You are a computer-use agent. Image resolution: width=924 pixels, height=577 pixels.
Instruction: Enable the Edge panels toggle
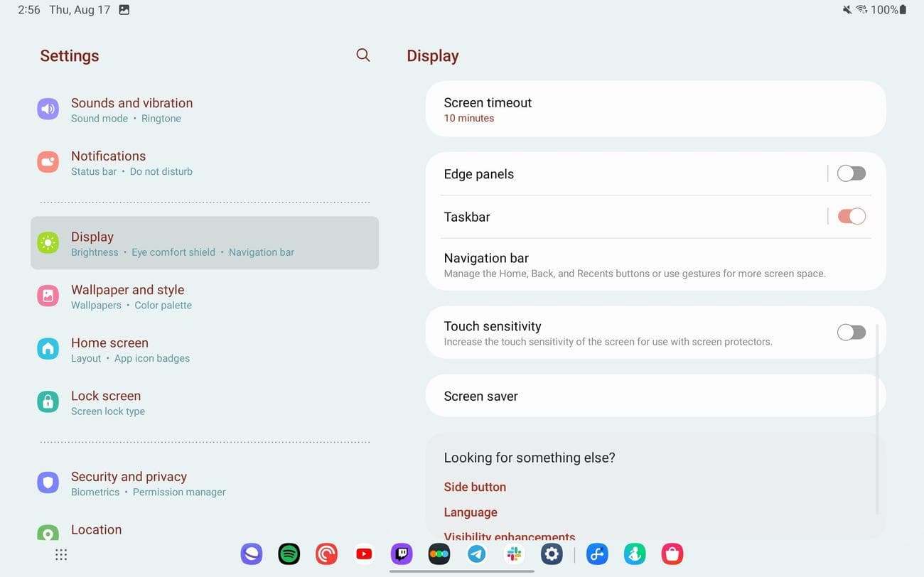851,173
